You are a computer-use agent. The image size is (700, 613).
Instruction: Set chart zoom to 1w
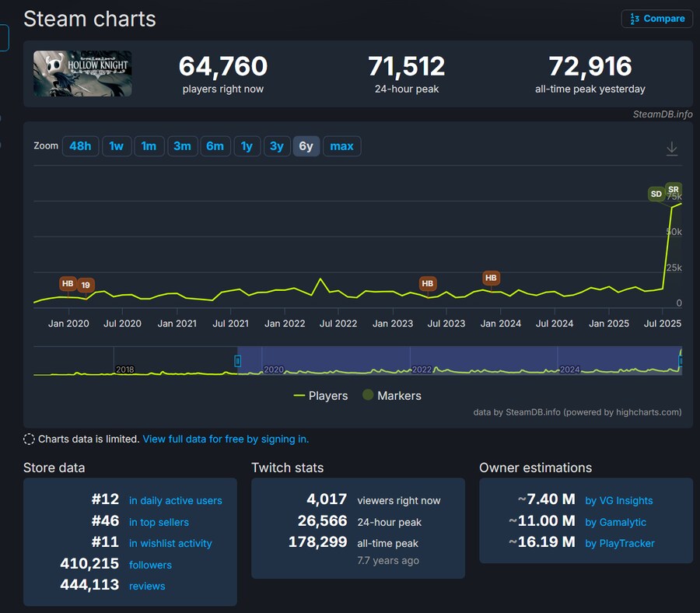(117, 146)
